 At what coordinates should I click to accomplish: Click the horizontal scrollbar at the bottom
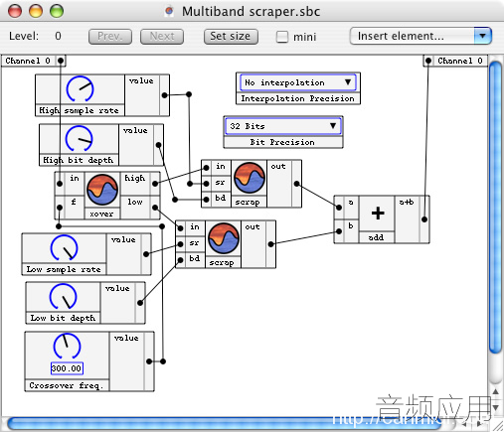[x=224, y=424]
